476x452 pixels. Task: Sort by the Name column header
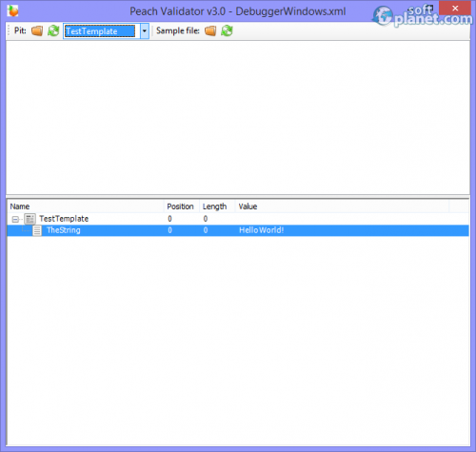click(85, 206)
